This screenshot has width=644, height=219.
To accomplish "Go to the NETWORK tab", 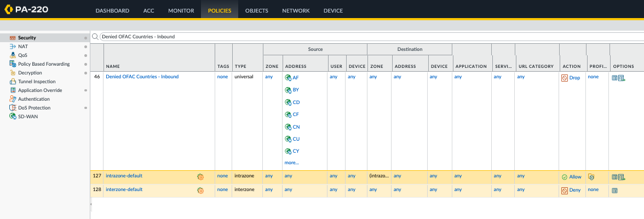I will [x=296, y=10].
